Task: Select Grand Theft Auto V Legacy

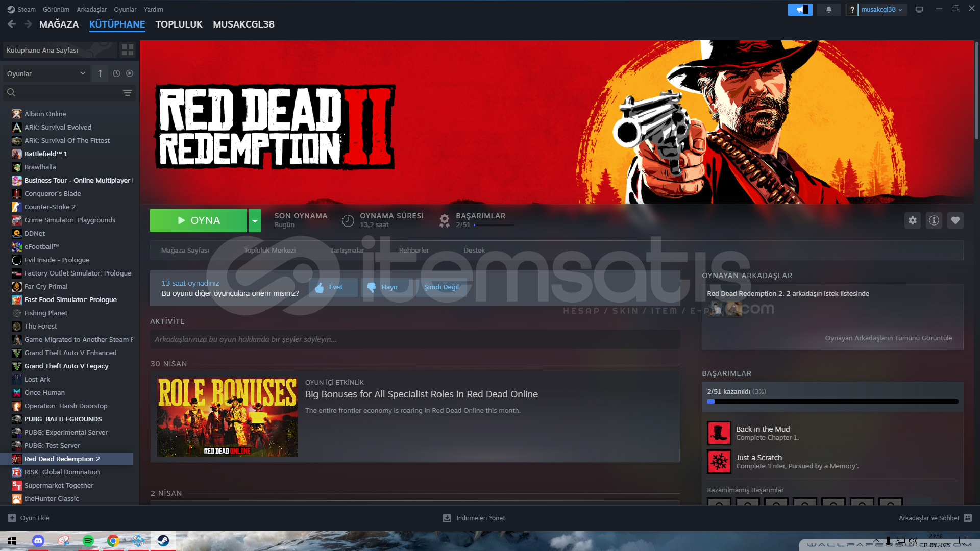Action: tap(66, 366)
